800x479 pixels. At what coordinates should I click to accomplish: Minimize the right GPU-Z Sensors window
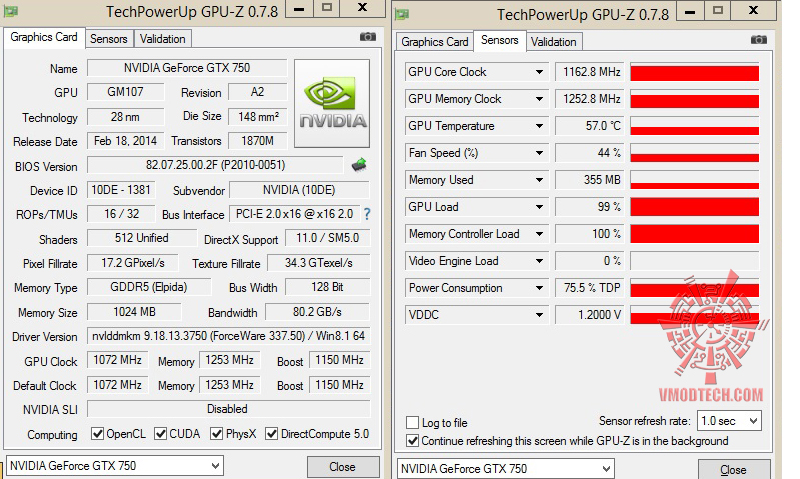(x=690, y=11)
